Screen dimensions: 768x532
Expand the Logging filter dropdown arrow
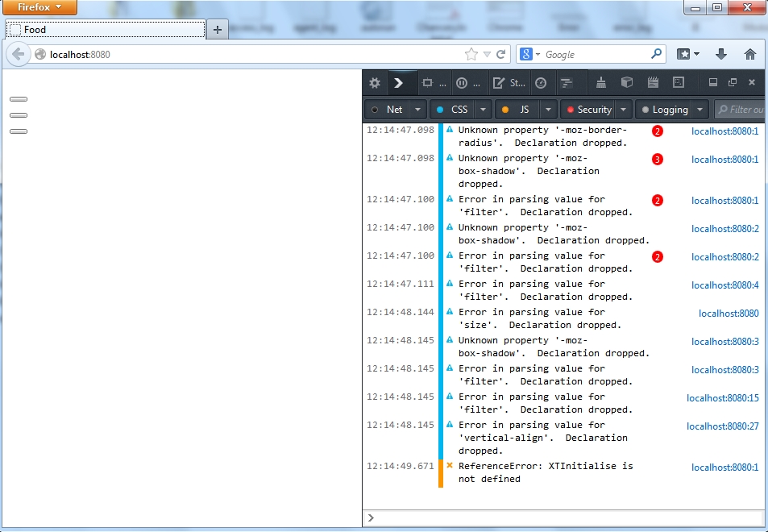click(700, 110)
